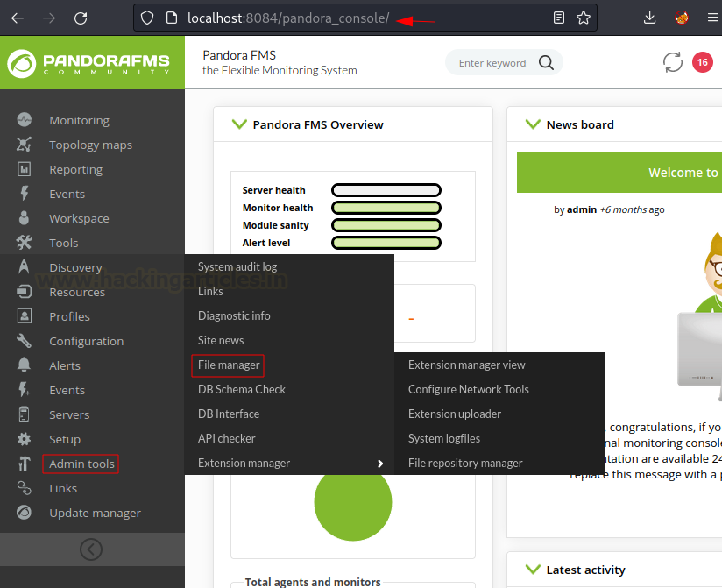
Task: Open browser downloads icon
Action: 649,18
